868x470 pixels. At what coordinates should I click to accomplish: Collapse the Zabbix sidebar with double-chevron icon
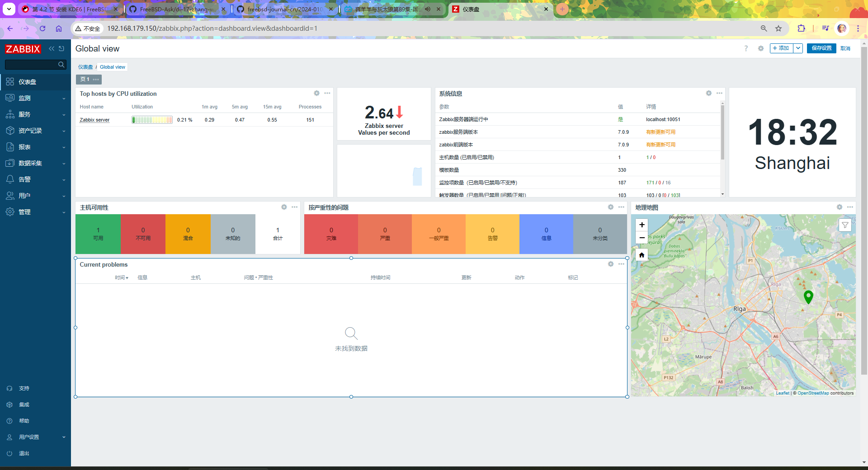[x=52, y=48]
